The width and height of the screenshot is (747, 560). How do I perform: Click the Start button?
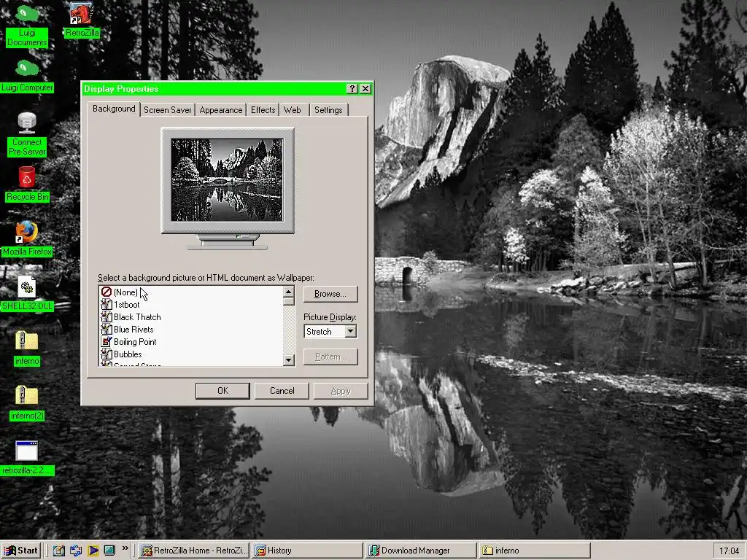point(20,551)
